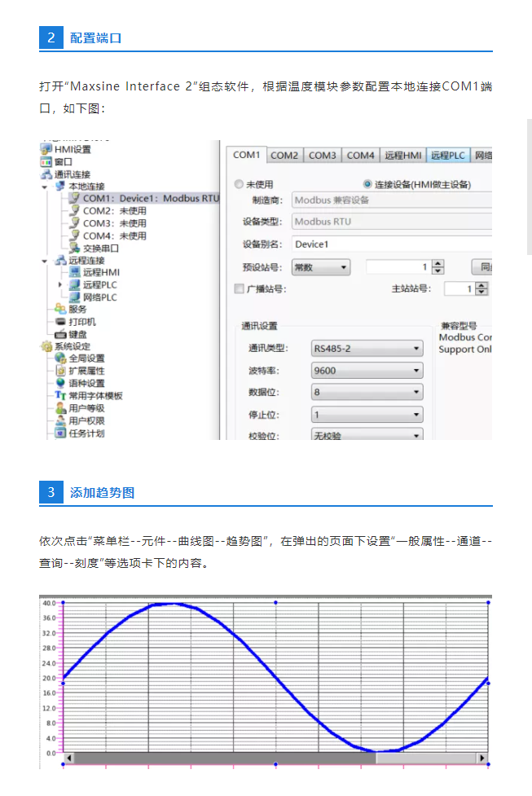The image size is (532, 796).
Task: Select the 窗口 icon in the tree
Action: click(46, 161)
